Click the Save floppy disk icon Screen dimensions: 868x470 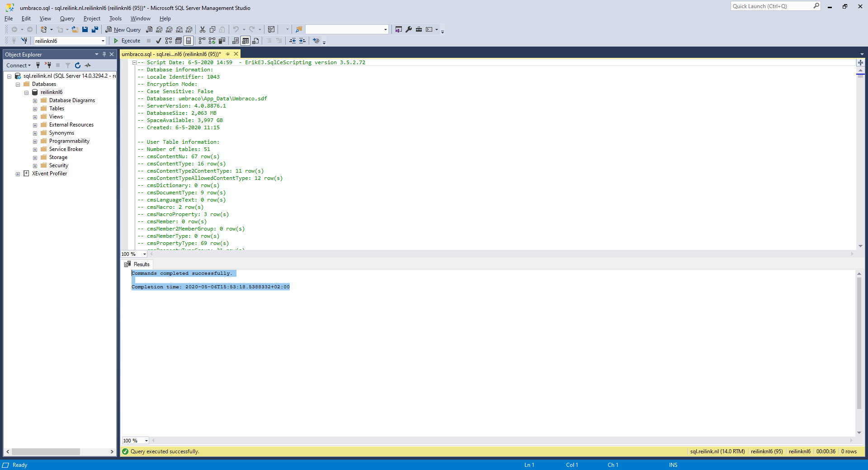click(85, 29)
